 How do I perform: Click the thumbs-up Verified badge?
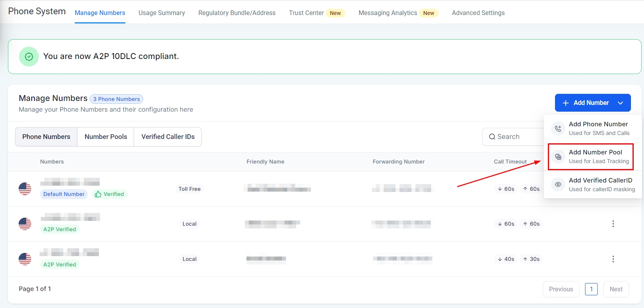coord(109,194)
